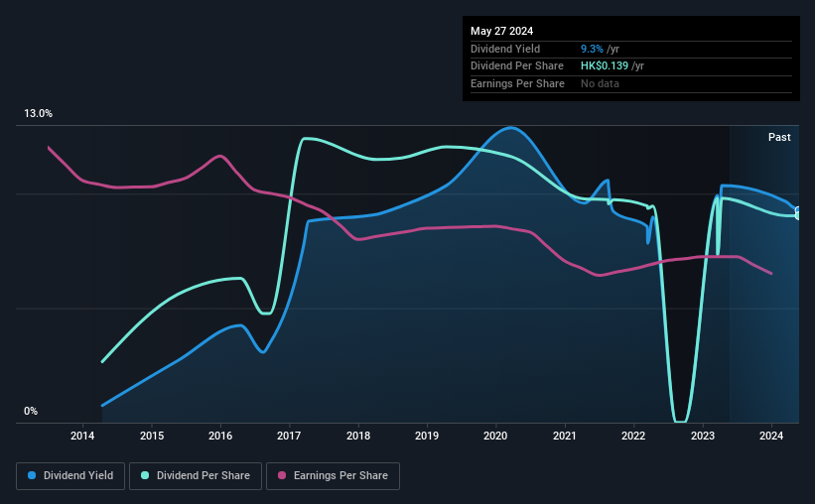This screenshot has width=815, height=504.
Task: Click the Dividend Per Share dip to zero in 2022
Action: [x=680, y=420]
